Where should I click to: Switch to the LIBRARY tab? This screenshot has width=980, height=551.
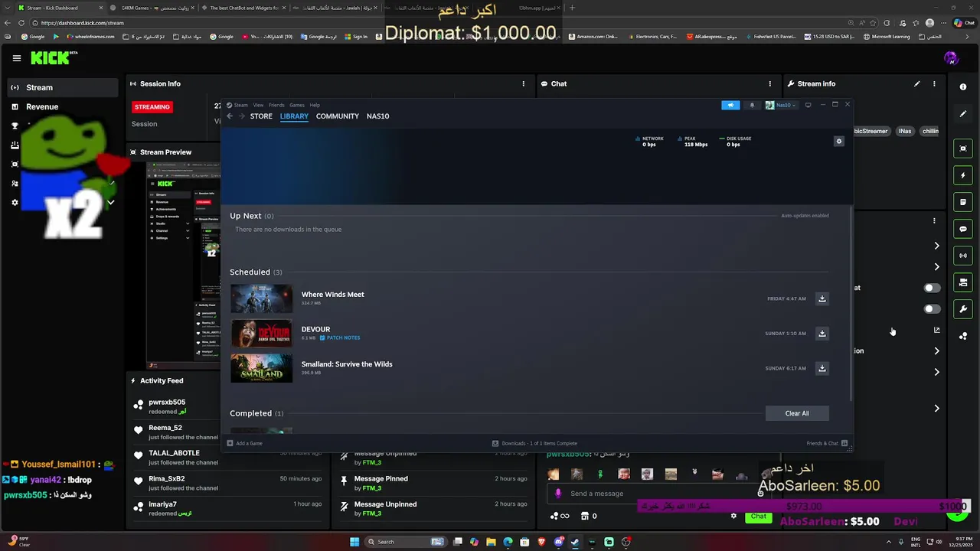[294, 116]
